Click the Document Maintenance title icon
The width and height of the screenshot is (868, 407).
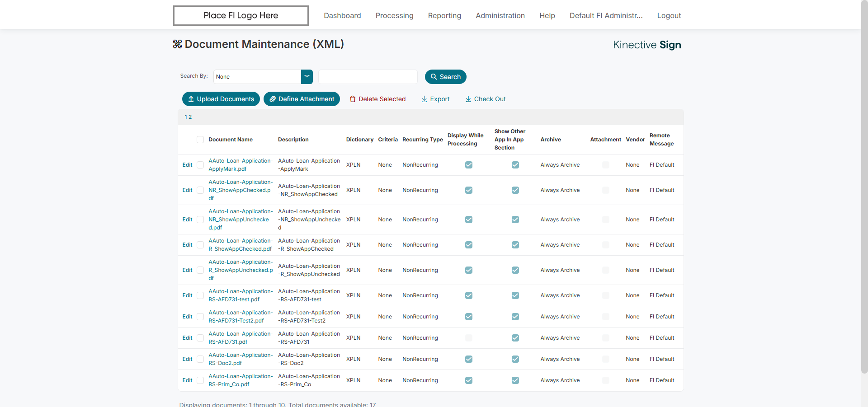[177, 44]
